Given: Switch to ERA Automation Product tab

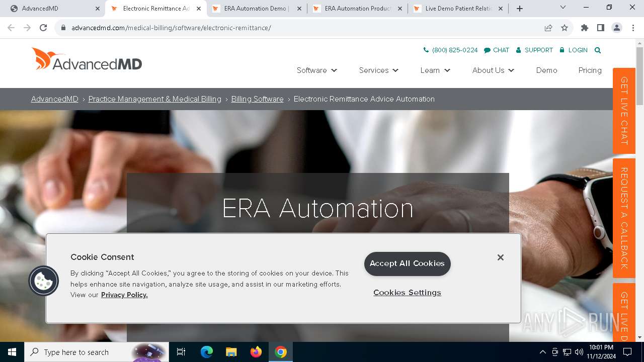Looking at the screenshot, I should coord(357,9).
